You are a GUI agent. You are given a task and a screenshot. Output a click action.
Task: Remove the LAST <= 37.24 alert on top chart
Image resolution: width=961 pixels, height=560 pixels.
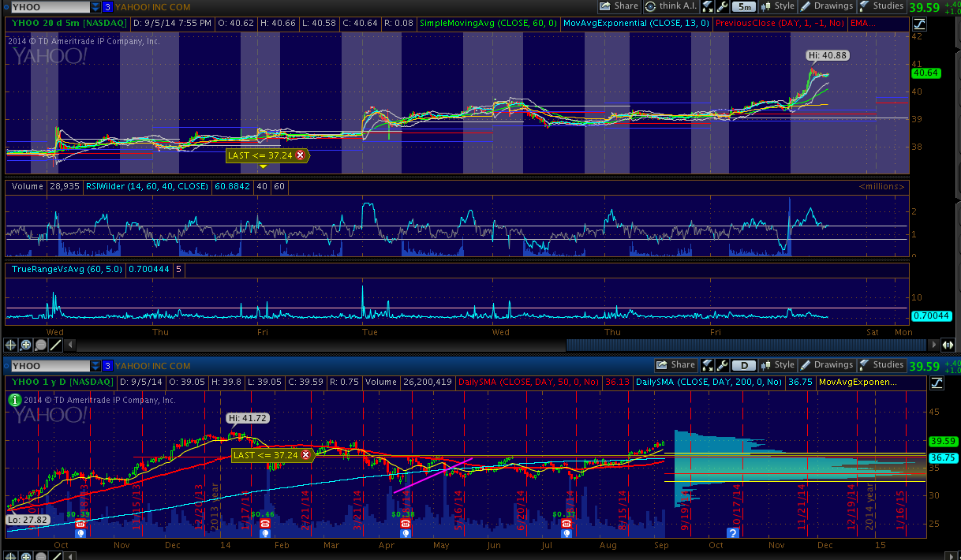(x=300, y=155)
